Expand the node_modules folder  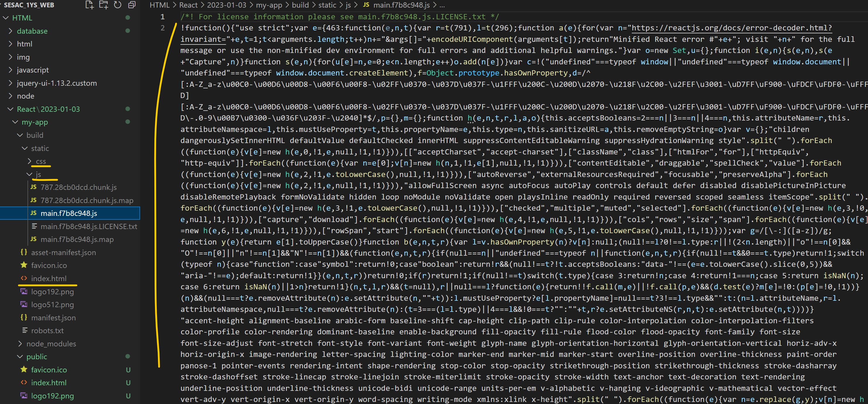pos(51,344)
